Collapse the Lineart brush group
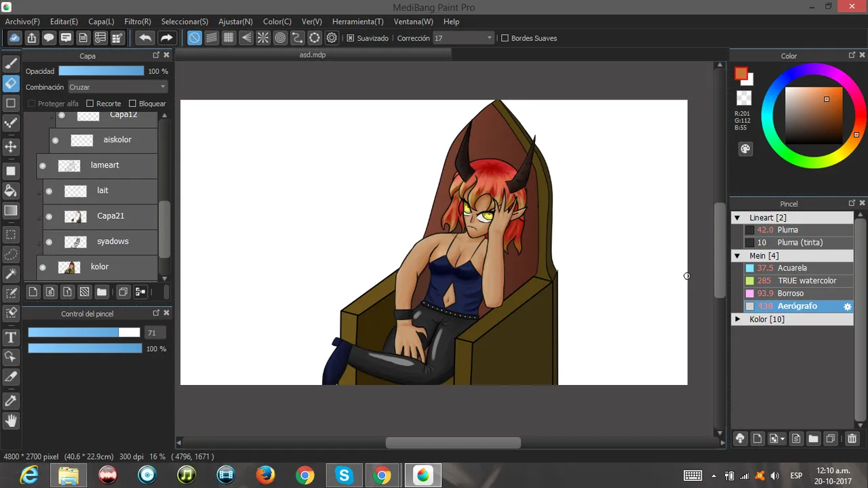Image resolution: width=868 pixels, height=488 pixels. coord(737,218)
